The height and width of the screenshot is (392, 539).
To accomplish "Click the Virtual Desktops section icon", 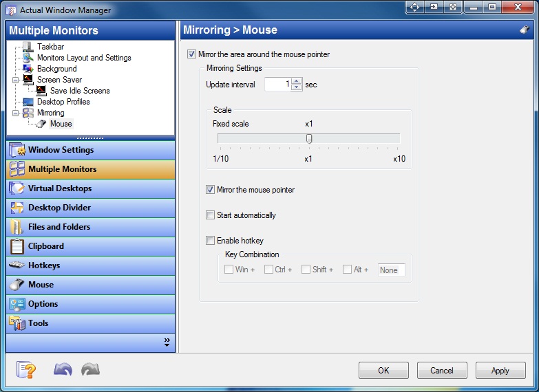I will [17, 188].
